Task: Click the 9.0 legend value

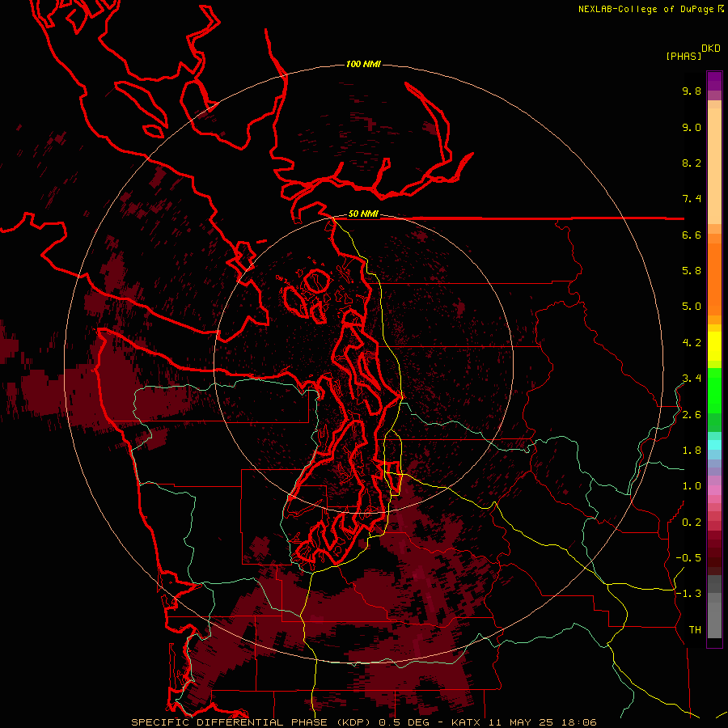Action: (x=692, y=127)
